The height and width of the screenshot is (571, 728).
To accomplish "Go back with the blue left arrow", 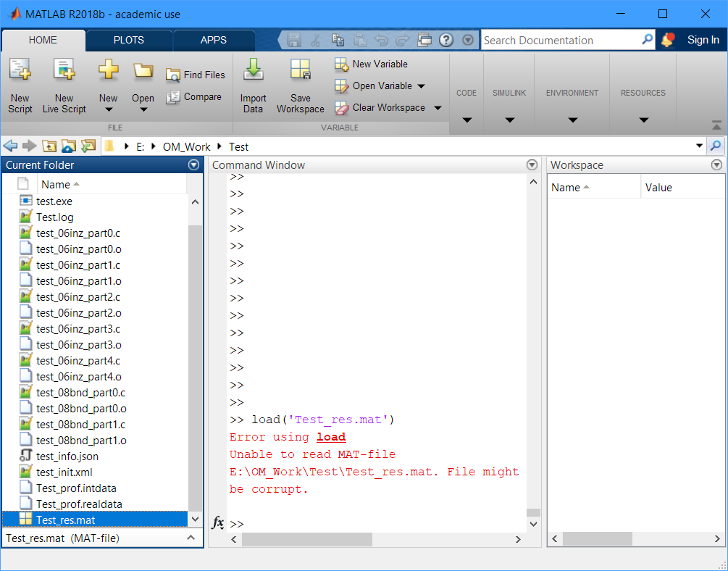I will click(10, 146).
